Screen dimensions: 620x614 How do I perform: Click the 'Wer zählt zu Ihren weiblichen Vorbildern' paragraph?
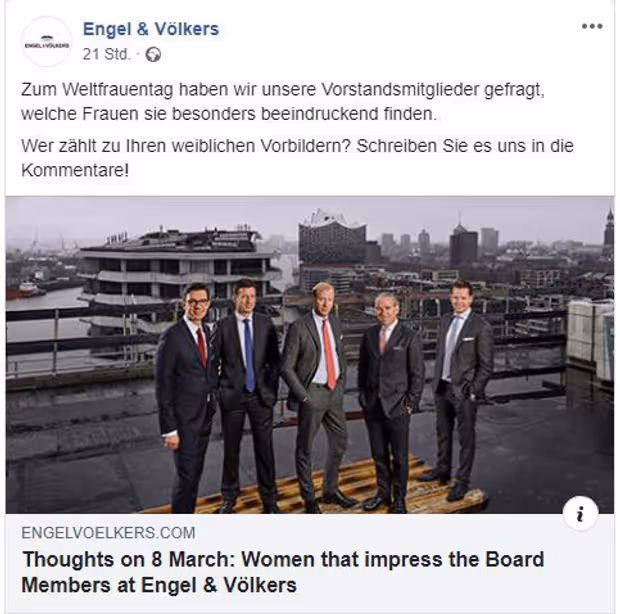tap(297, 158)
